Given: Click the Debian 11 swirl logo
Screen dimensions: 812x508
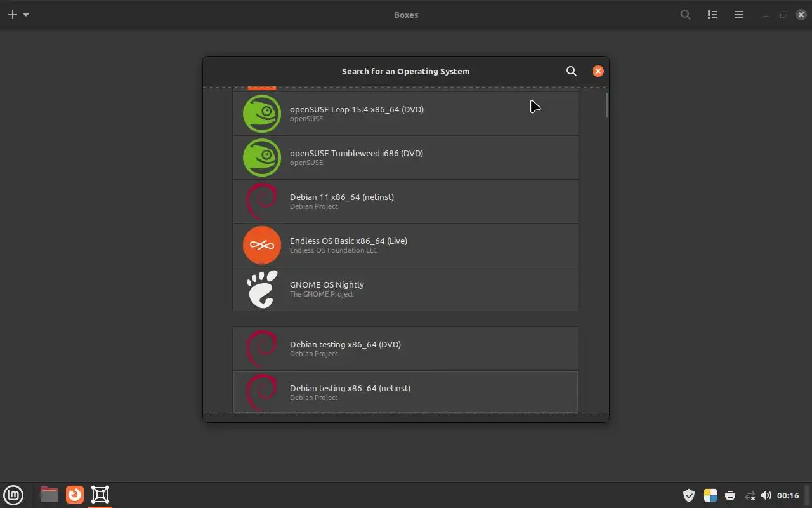Looking at the screenshot, I should coord(261,201).
